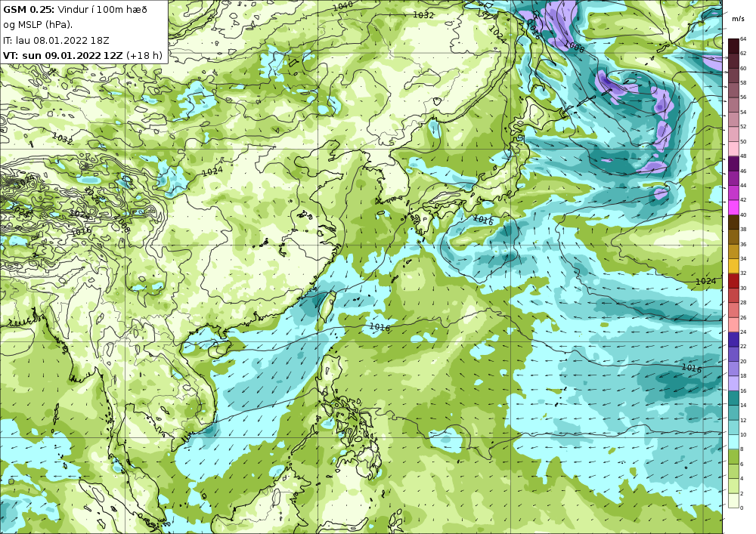This screenshot has height=534, width=756.
Task: Click the '16' legend tick value
Action: tap(743, 391)
